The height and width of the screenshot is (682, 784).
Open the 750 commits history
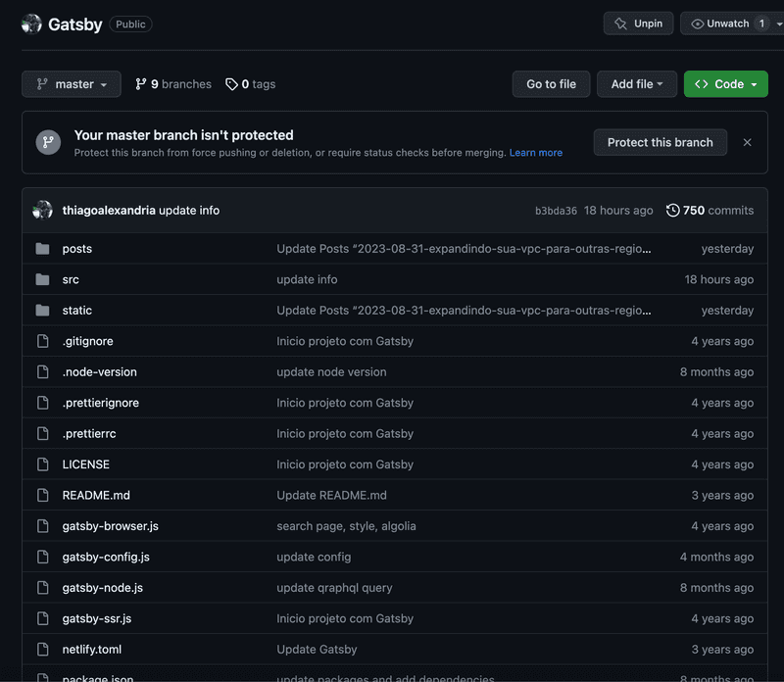coord(710,210)
